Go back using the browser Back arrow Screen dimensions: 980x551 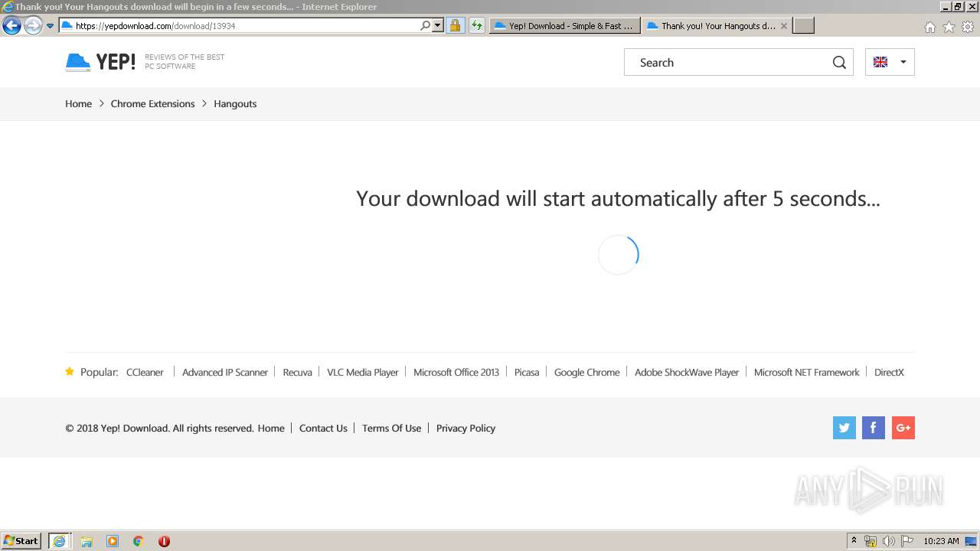(x=11, y=26)
